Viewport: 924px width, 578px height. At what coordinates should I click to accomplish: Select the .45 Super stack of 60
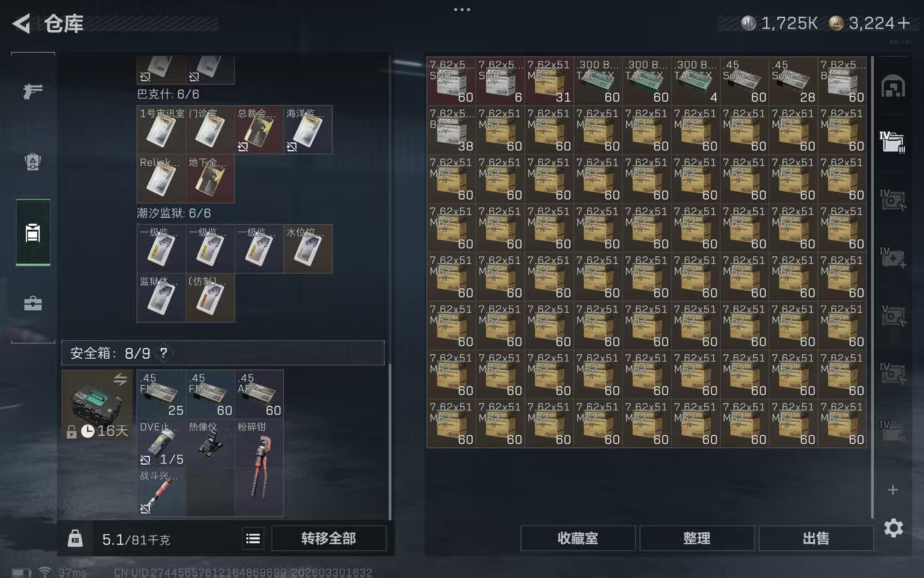tap(744, 81)
